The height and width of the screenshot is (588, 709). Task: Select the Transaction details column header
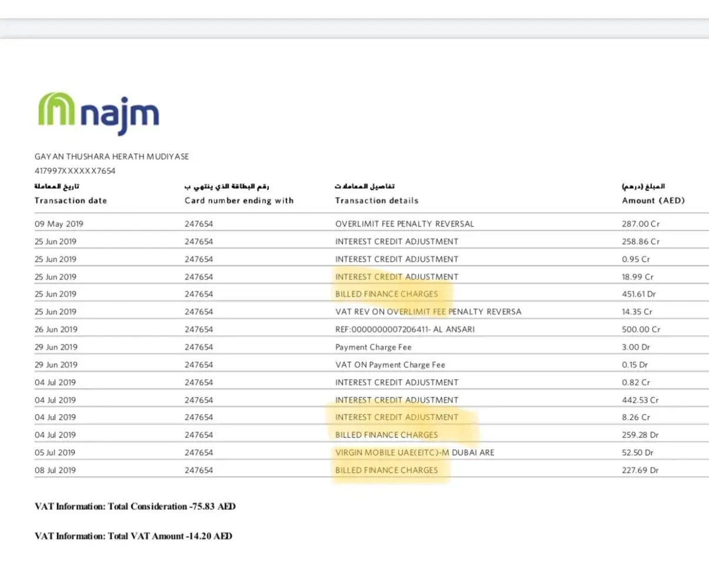377,201
